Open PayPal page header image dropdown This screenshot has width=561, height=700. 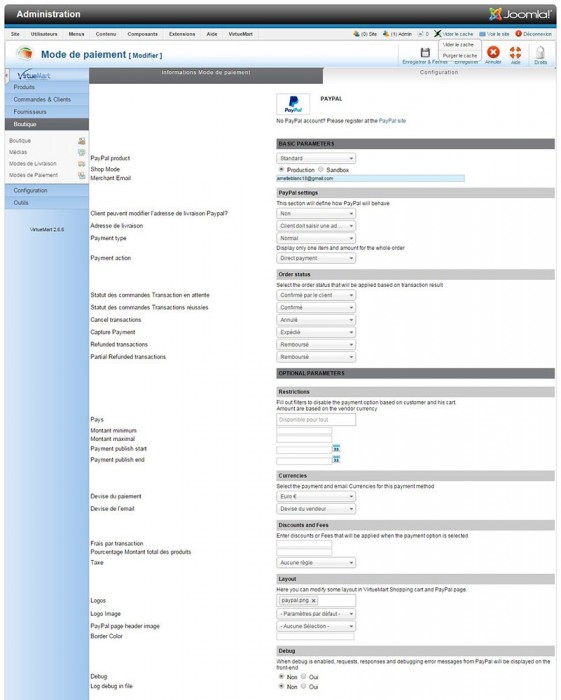pos(316,627)
